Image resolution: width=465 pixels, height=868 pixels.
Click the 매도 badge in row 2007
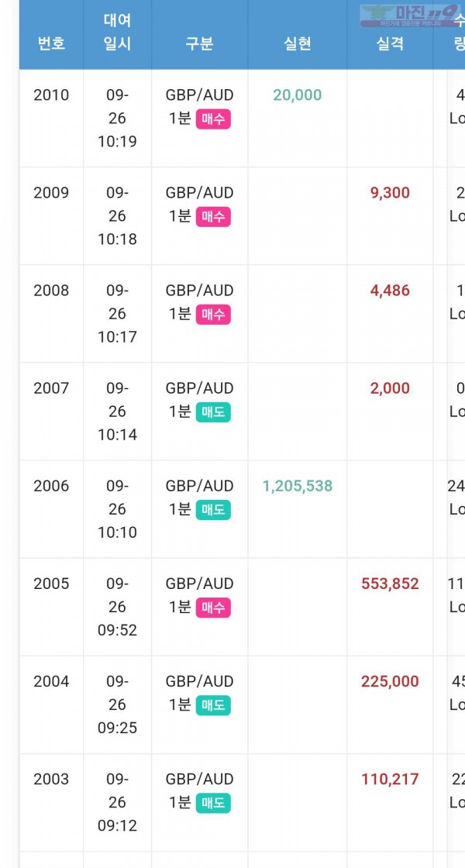(213, 412)
